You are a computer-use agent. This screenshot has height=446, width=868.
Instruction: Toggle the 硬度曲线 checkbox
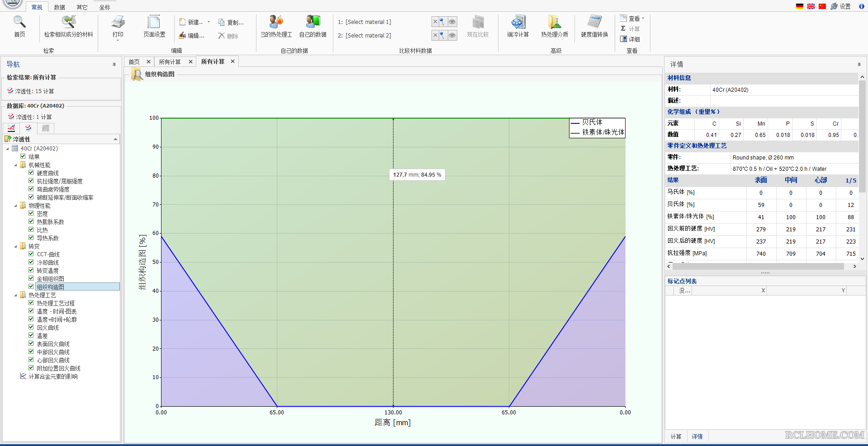click(31, 173)
